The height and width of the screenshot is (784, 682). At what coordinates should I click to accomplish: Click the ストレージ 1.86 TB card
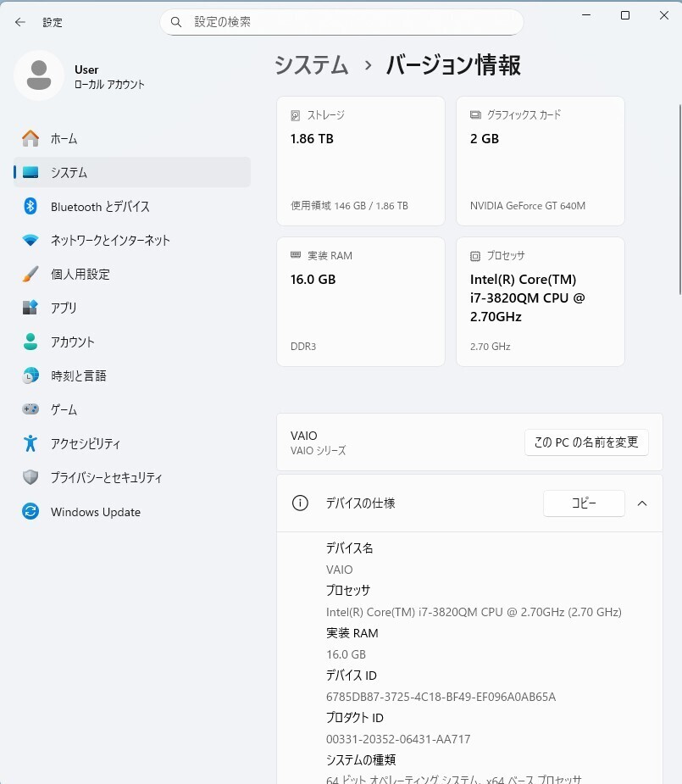click(x=361, y=161)
